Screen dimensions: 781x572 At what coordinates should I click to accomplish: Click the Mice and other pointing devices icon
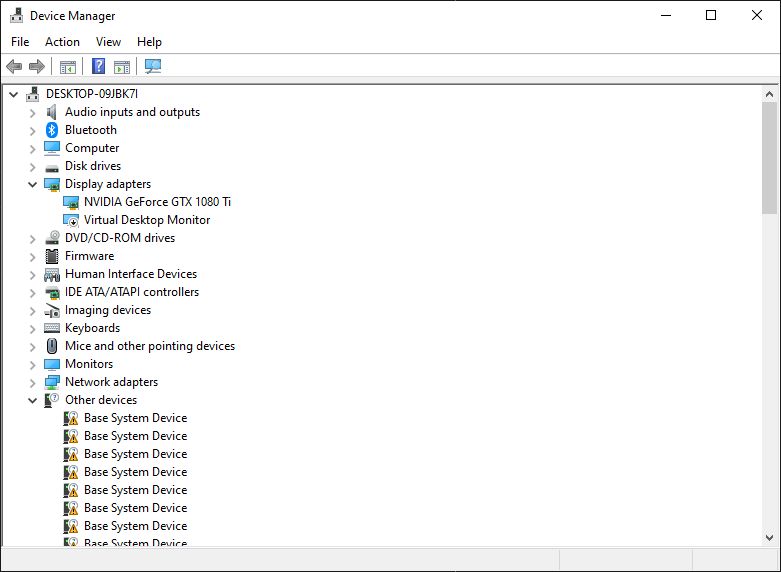click(x=52, y=346)
